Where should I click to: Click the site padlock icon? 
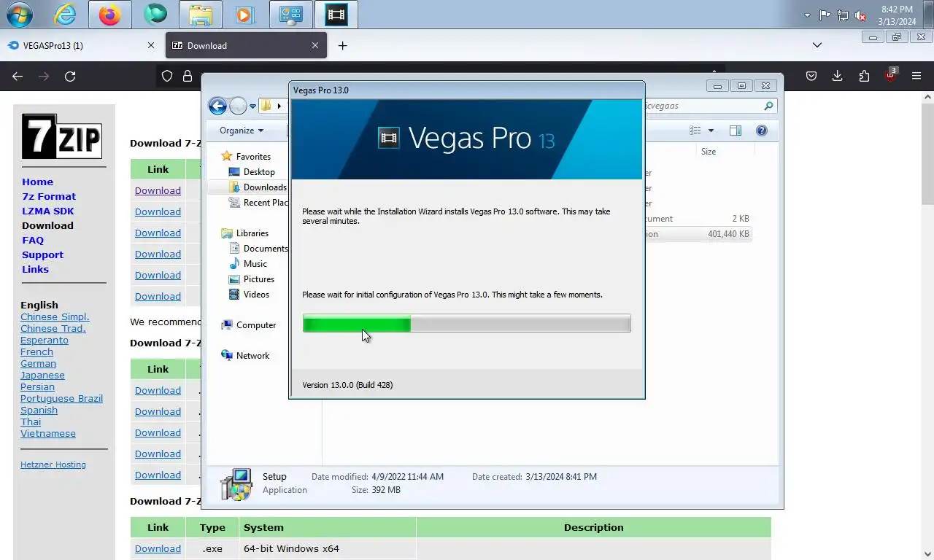188,76
